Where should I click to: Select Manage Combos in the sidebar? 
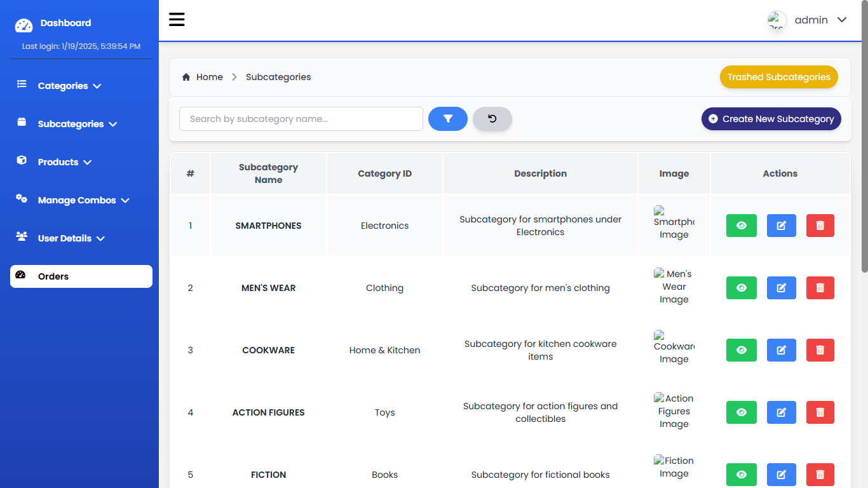coord(77,200)
